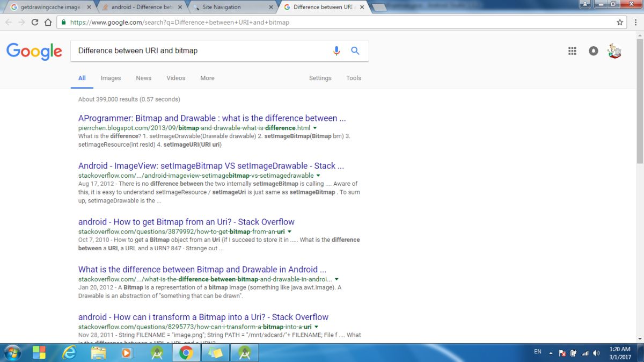Open the second Android Studio taskbar icon
644x362 pixels.
click(x=244, y=353)
